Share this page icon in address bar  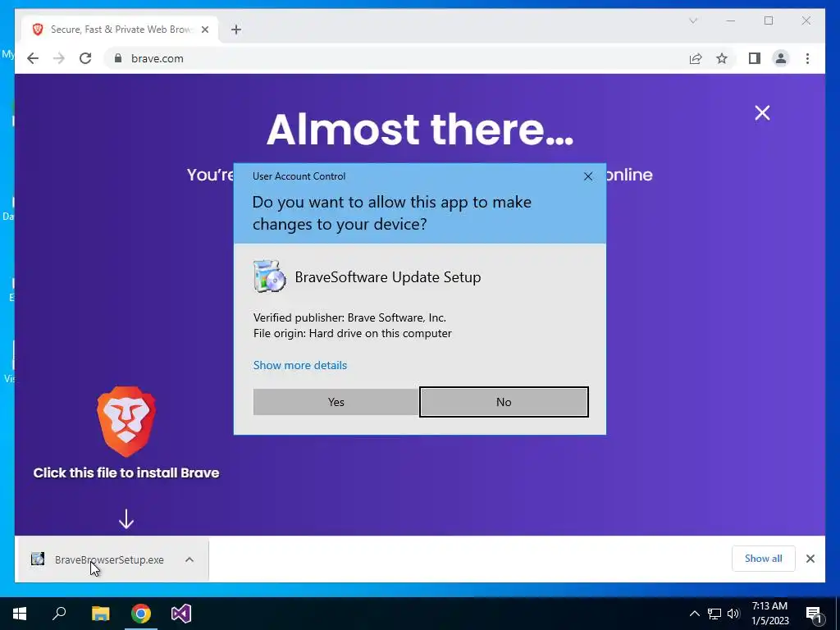coord(696,58)
